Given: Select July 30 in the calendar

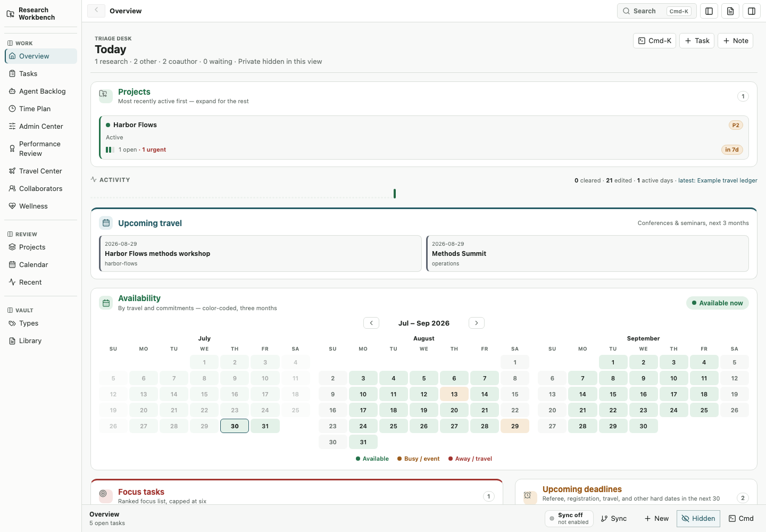Looking at the screenshot, I should coord(235,426).
